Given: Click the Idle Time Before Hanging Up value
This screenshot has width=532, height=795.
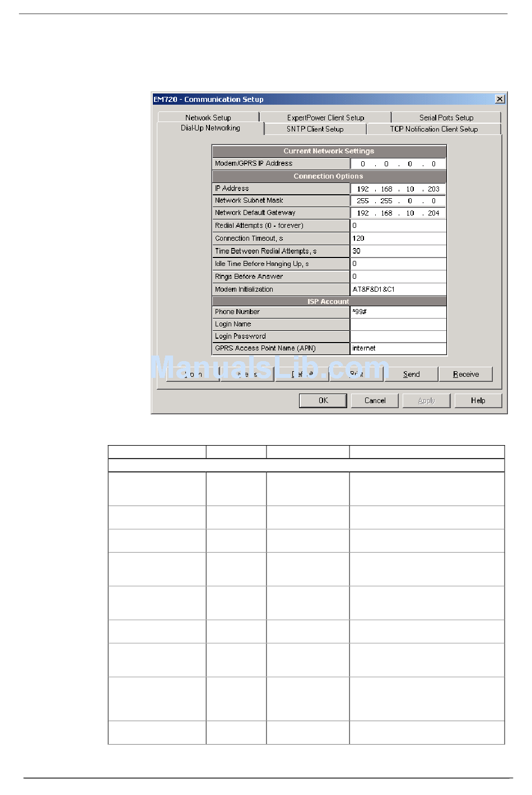Looking at the screenshot, I should click(398, 264).
